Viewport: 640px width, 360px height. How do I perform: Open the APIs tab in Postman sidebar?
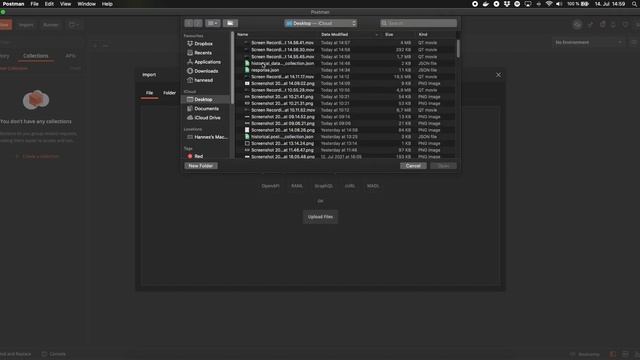pos(71,56)
